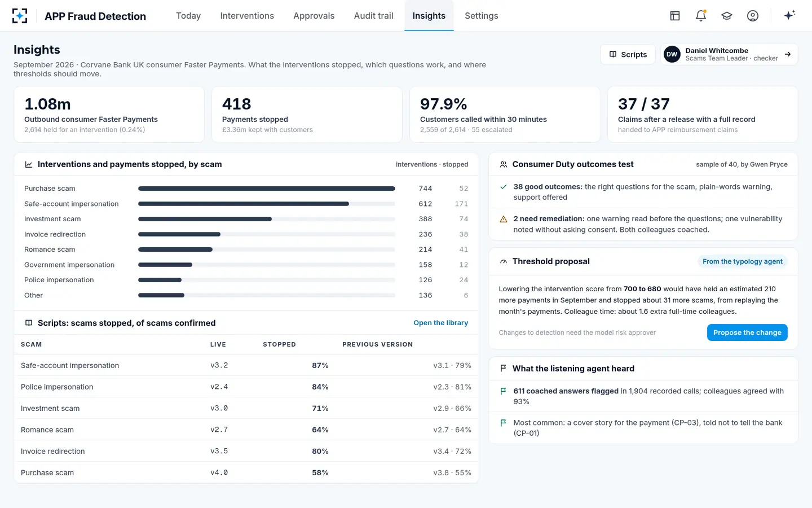812x508 pixels.
Task: Click the Scripts button near the page title
Action: [628, 54]
